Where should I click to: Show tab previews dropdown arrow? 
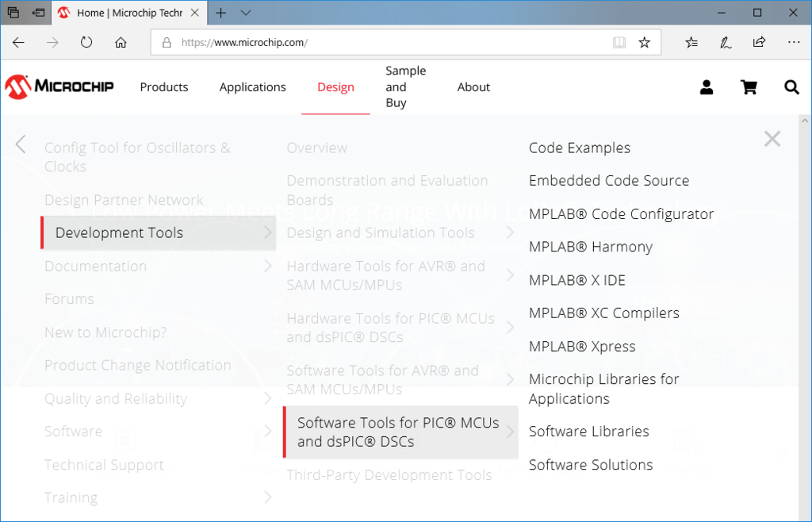coord(246,13)
